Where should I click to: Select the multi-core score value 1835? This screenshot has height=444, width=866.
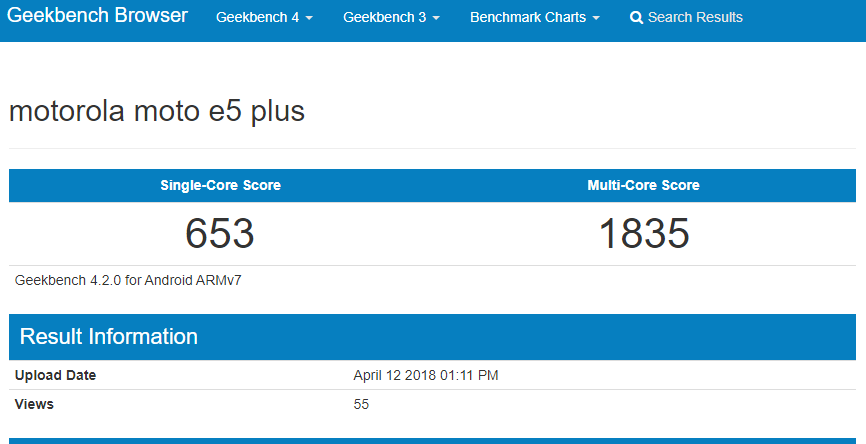643,234
